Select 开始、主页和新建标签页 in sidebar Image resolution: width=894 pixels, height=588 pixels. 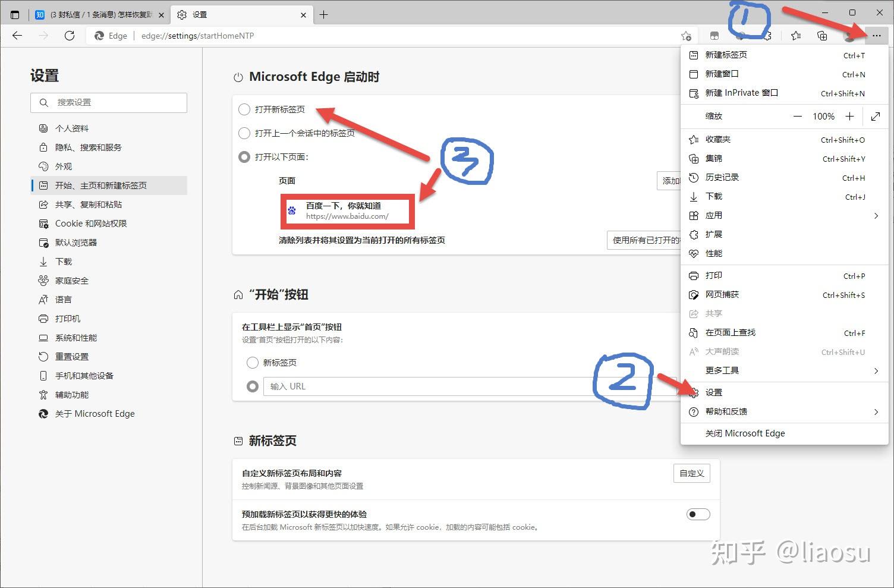(x=109, y=185)
